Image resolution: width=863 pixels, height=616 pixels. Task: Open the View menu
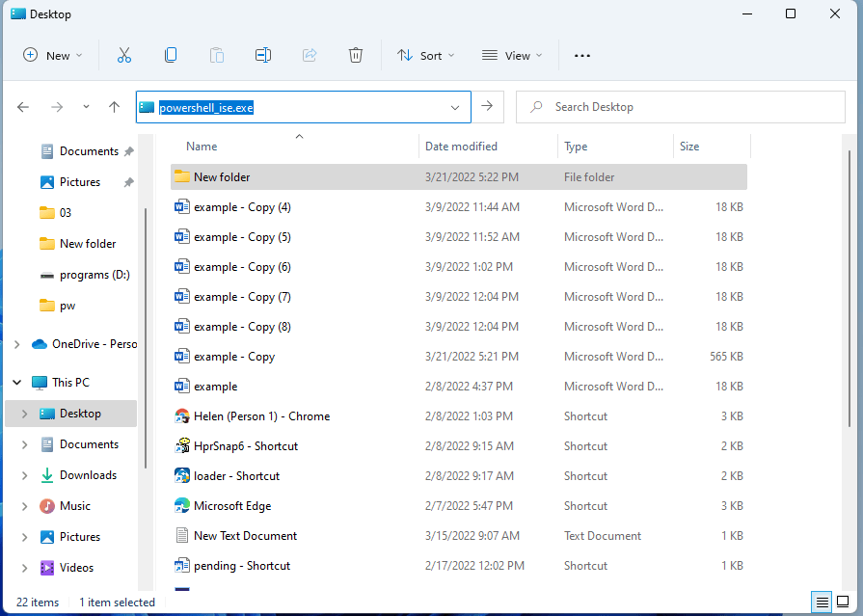pos(511,55)
